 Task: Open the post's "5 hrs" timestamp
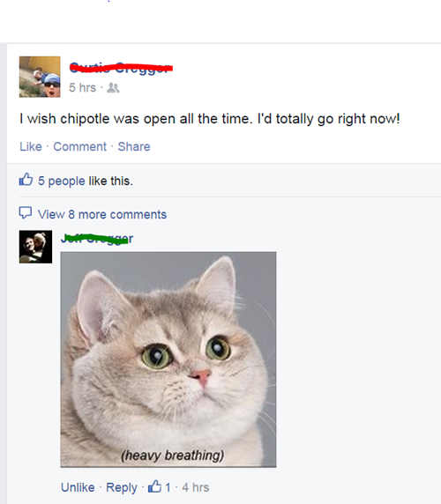[x=82, y=87]
